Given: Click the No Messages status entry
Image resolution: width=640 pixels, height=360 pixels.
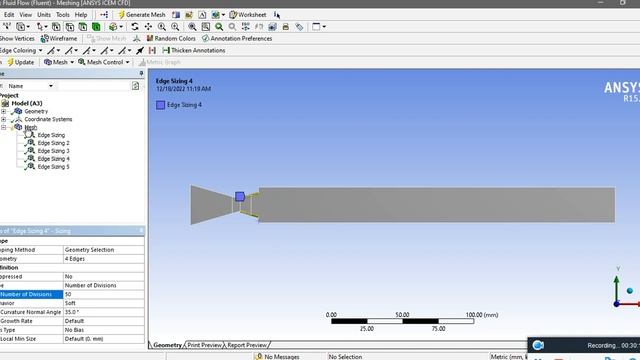Looking at the screenshot, I should pos(278,356).
